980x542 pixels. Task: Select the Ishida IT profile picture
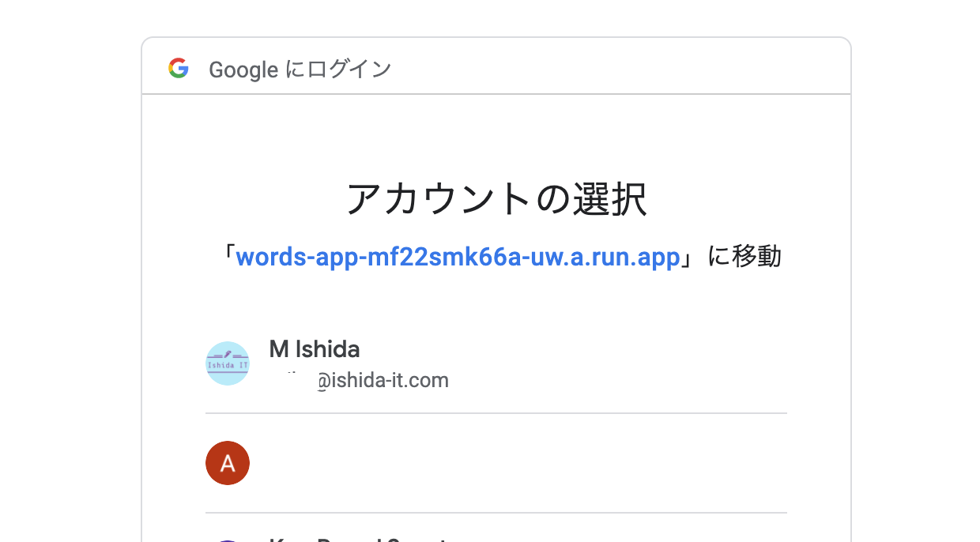point(228,363)
